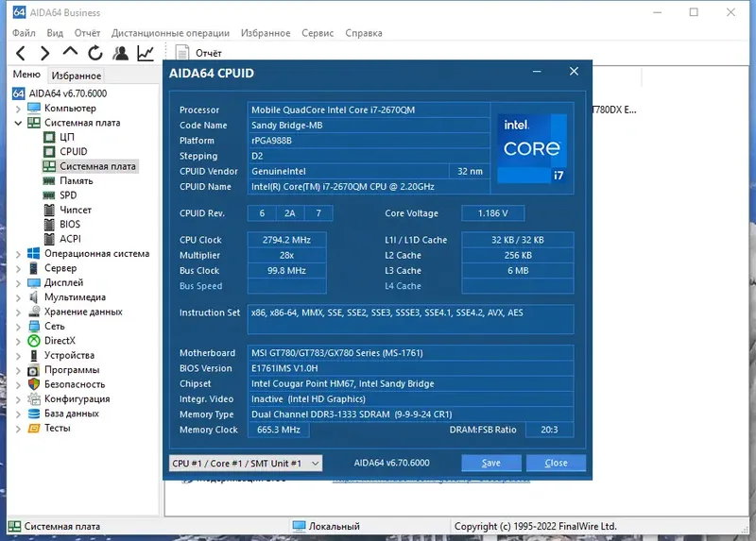Expand the Сеть node chevron
This screenshot has width=756, height=541.
pyautogui.click(x=18, y=327)
